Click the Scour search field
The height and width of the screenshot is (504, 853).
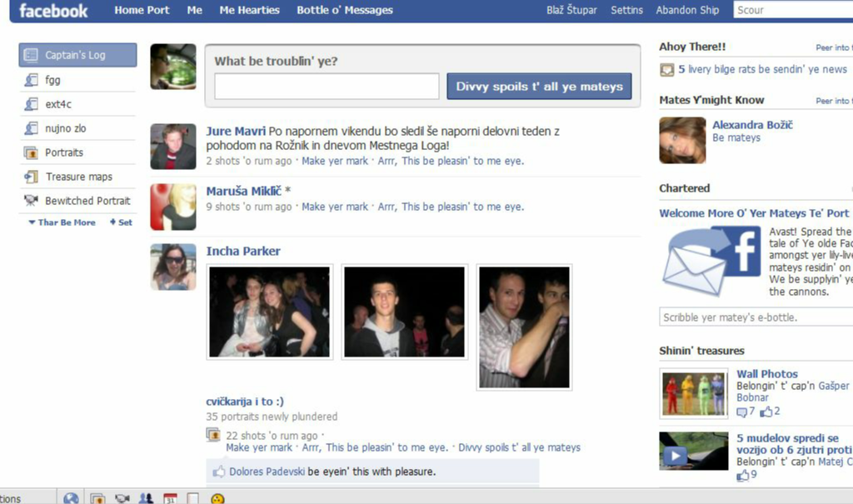point(793,10)
